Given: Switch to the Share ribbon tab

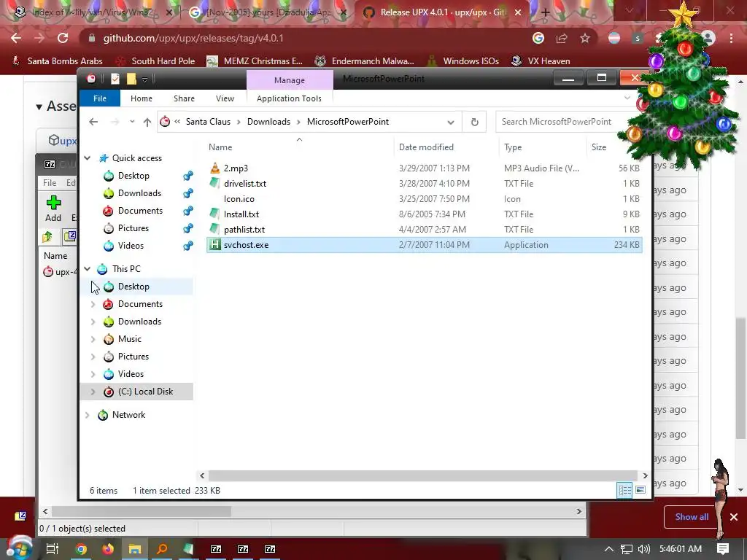Looking at the screenshot, I should (184, 98).
